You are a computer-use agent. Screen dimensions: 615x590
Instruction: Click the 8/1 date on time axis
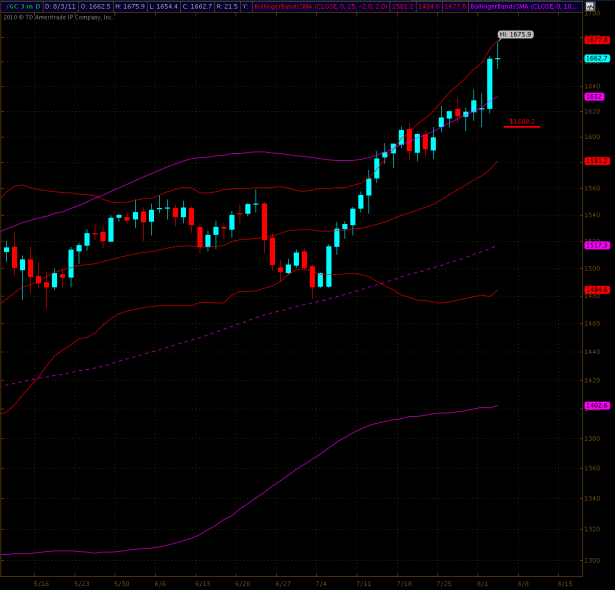pyautogui.click(x=482, y=584)
